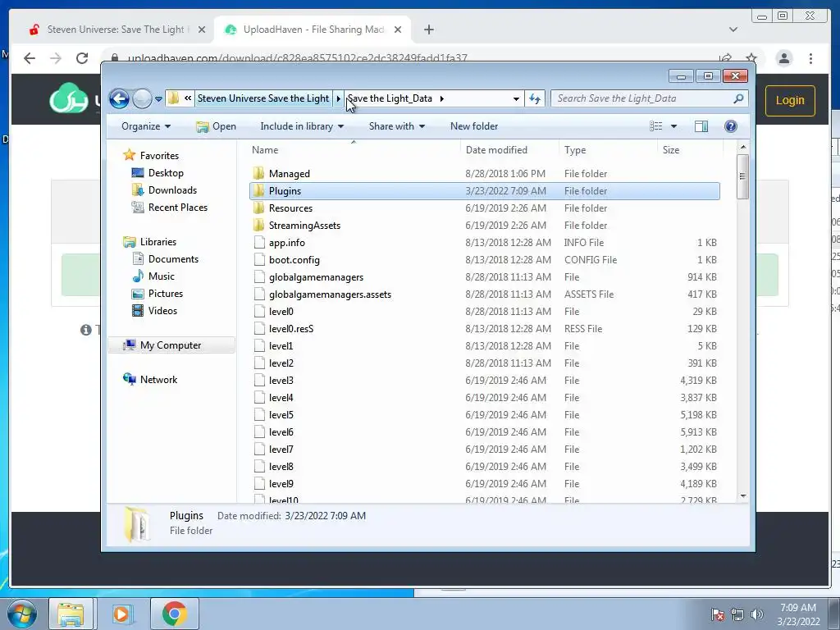Select Libraries in the navigation pane
840x630 pixels.
158,242
